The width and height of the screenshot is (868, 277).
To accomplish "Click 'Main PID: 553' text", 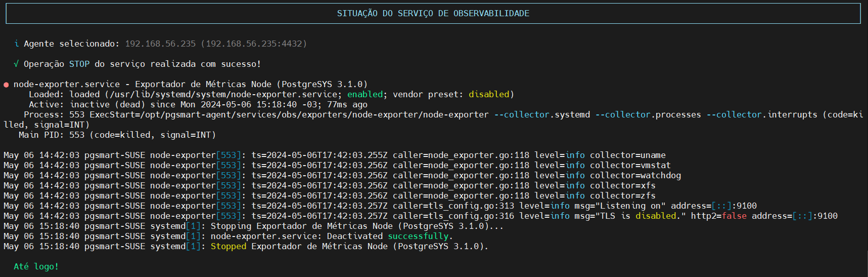I will pyautogui.click(x=52, y=135).
